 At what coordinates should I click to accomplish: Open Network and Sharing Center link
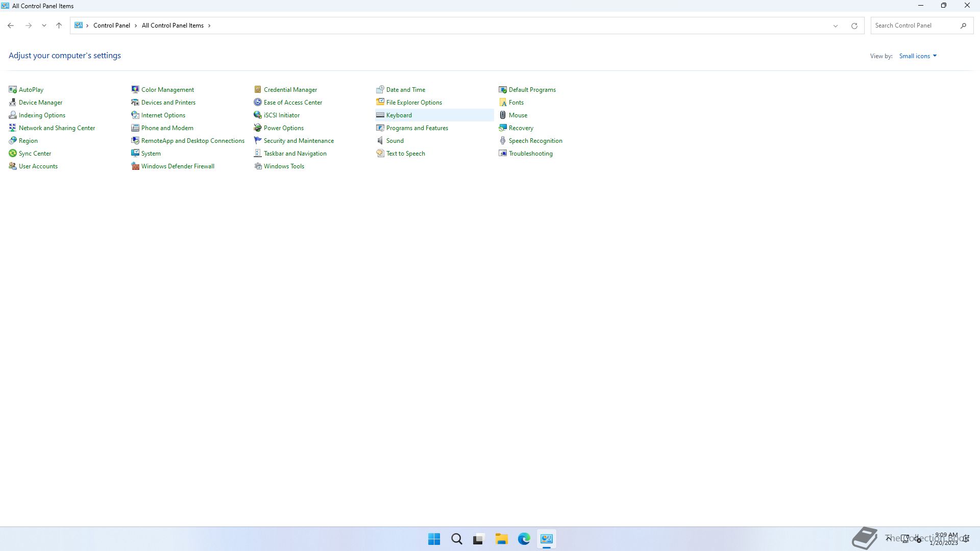pos(57,128)
